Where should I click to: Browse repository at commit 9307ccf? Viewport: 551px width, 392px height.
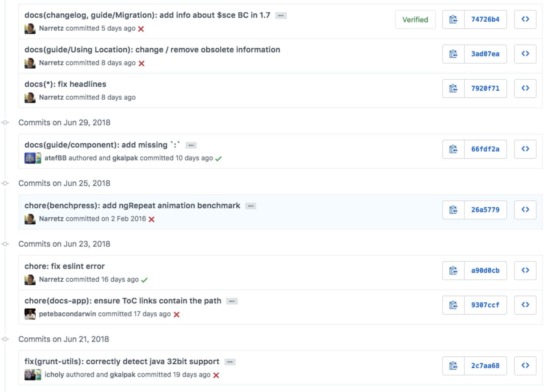[x=525, y=305]
